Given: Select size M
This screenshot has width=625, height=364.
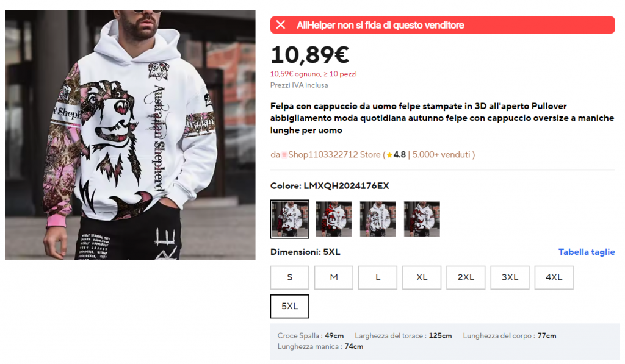Looking at the screenshot, I should pos(334,277).
